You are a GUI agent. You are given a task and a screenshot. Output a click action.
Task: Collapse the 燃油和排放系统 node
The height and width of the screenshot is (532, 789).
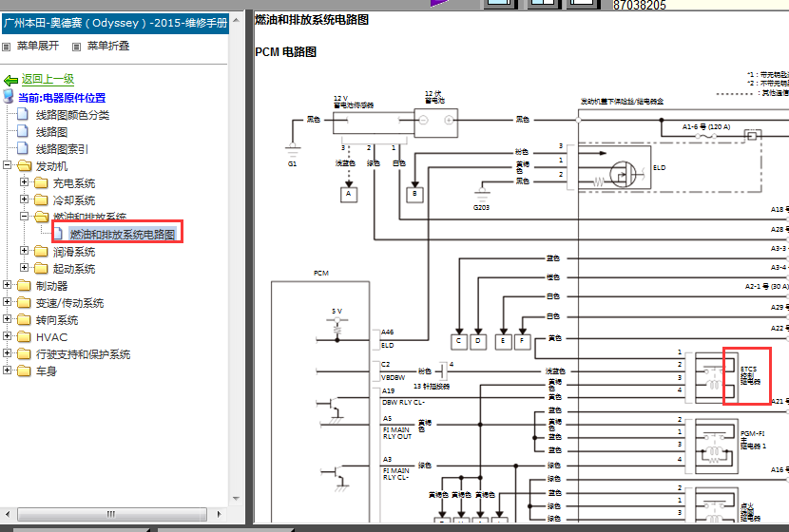[24, 217]
